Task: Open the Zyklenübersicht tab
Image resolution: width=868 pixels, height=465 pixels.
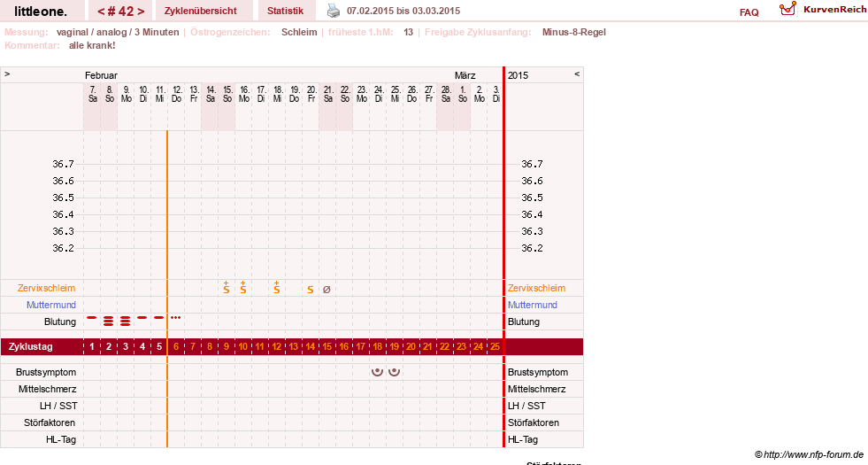Action: pos(200,11)
